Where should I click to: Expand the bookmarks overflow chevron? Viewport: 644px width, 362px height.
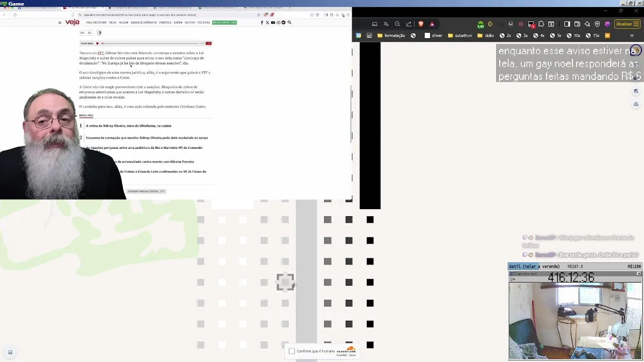click(632, 36)
